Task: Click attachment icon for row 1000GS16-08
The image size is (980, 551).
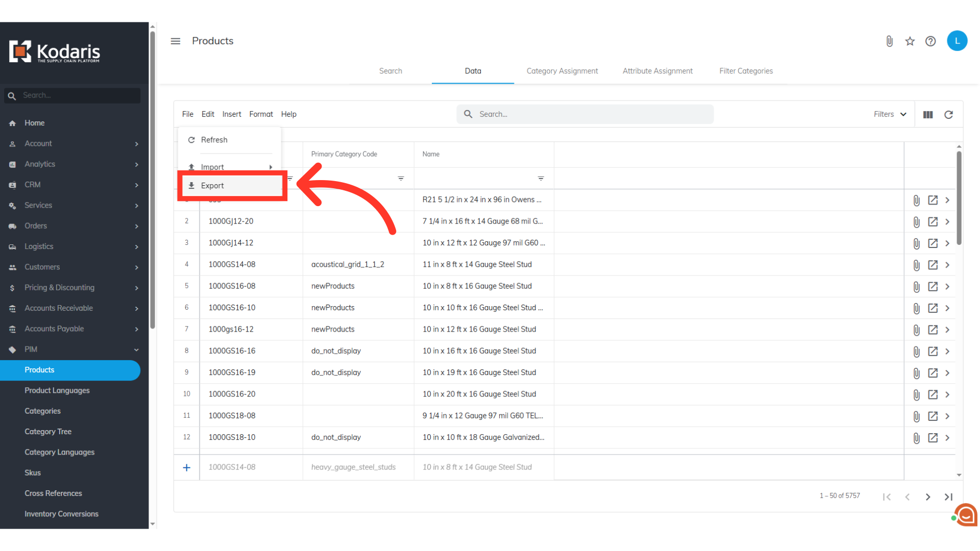Action: (x=916, y=287)
